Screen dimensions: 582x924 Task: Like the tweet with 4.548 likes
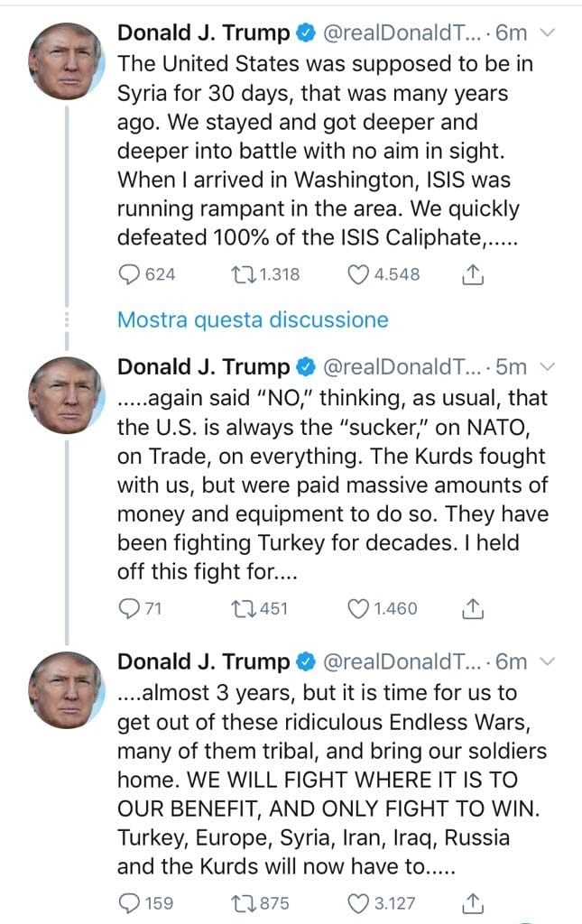point(359,274)
